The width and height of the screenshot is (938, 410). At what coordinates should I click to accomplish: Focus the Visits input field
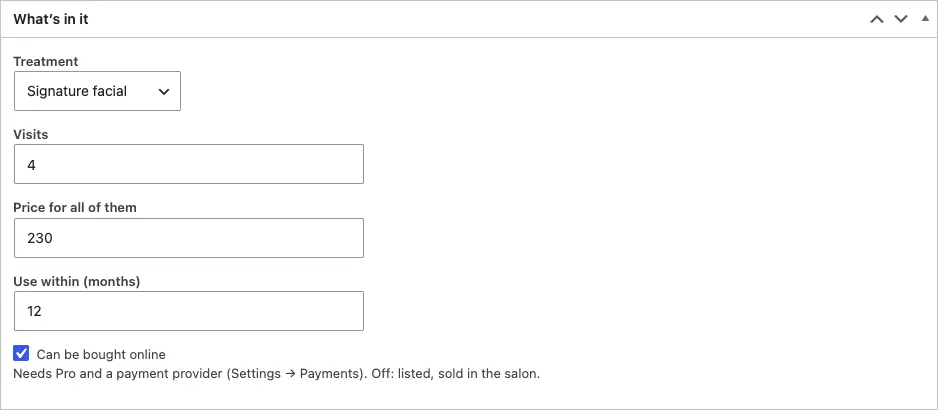coord(189,164)
